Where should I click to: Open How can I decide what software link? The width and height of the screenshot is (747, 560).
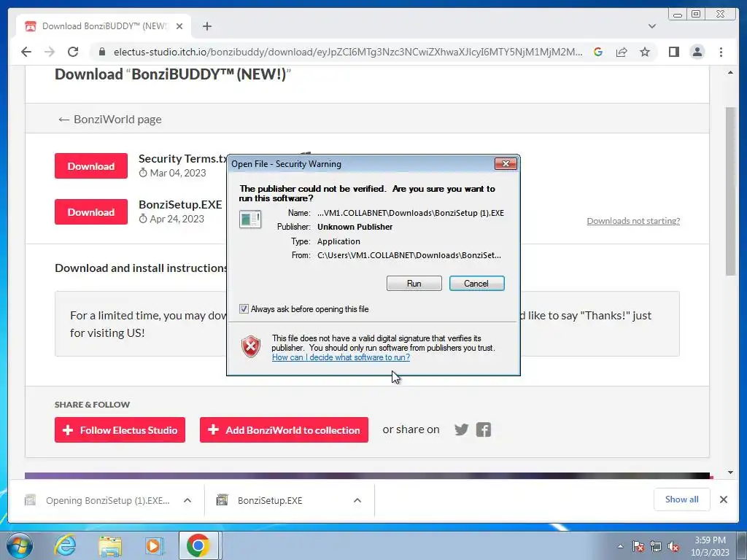point(341,357)
